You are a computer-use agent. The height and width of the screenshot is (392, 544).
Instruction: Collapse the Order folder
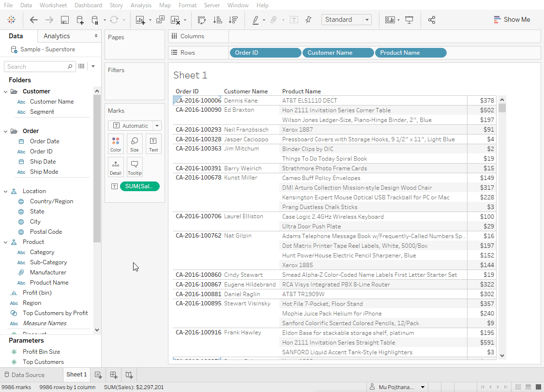click(x=5, y=131)
